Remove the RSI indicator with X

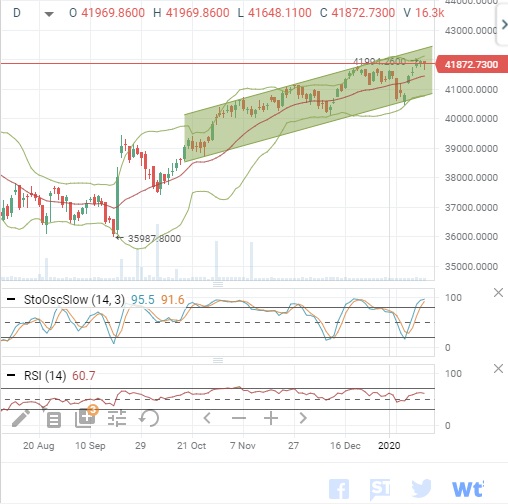click(x=498, y=369)
